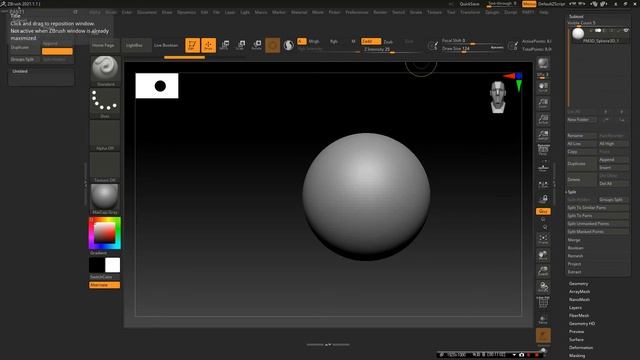Click the Rotate view icon on right shelf

tap(543, 287)
